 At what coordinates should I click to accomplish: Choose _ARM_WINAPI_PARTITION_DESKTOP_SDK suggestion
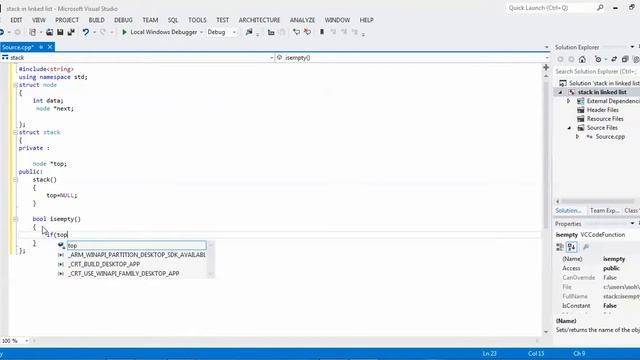point(136,255)
